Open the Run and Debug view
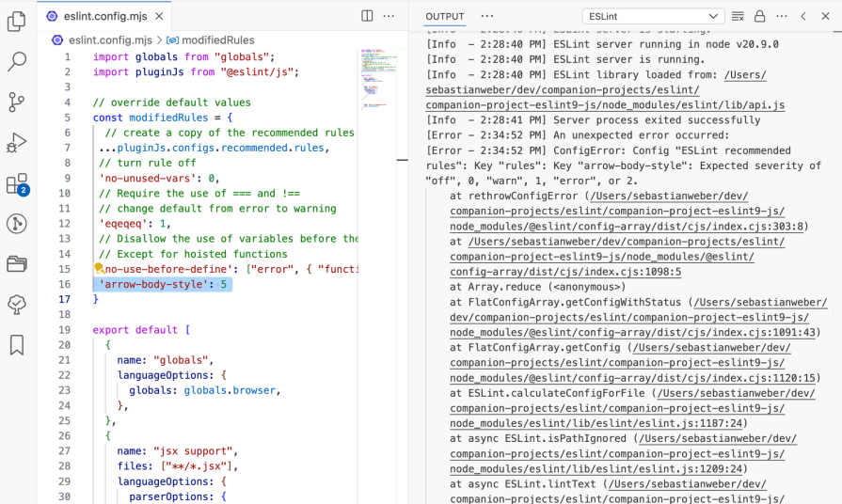842x504 pixels. pyautogui.click(x=17, y=143)
